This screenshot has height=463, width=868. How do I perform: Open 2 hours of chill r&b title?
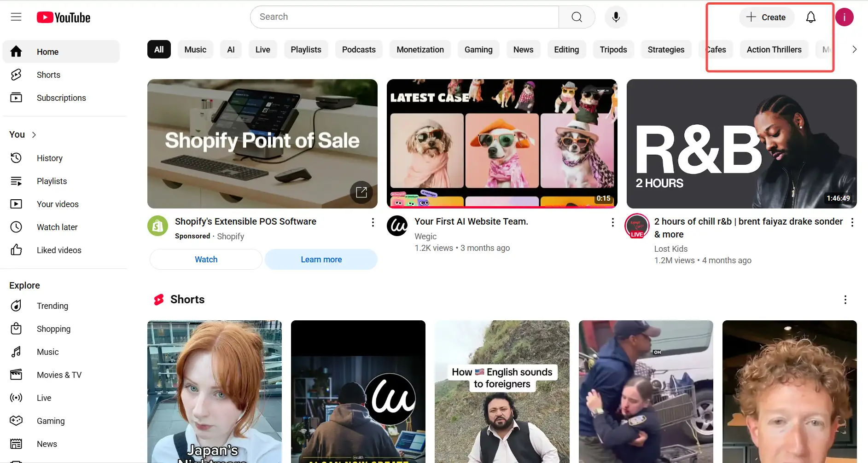[748, 227]
